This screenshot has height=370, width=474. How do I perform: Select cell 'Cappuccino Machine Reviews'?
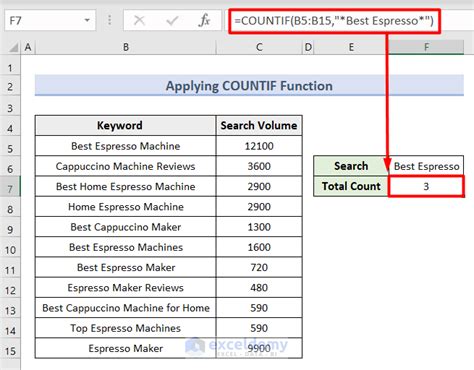pyautogui.click(x=125, y=166)
